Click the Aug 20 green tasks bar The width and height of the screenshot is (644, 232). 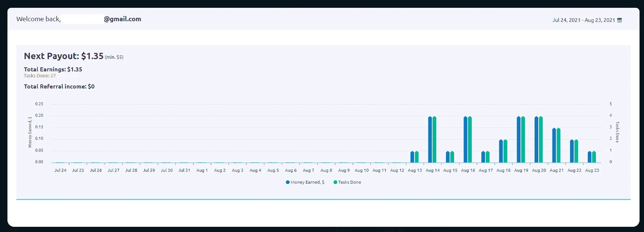541,139
